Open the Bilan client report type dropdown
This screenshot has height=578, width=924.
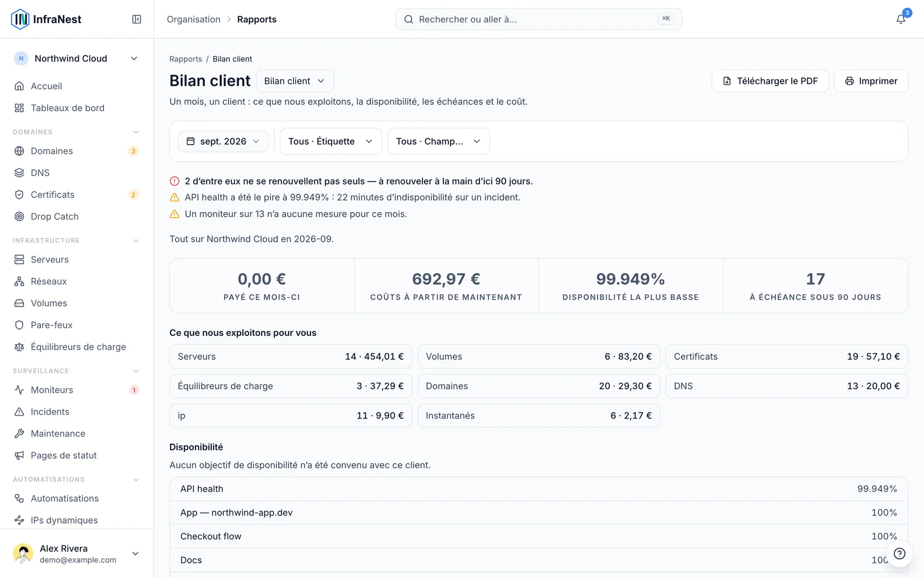pos(295,81)
